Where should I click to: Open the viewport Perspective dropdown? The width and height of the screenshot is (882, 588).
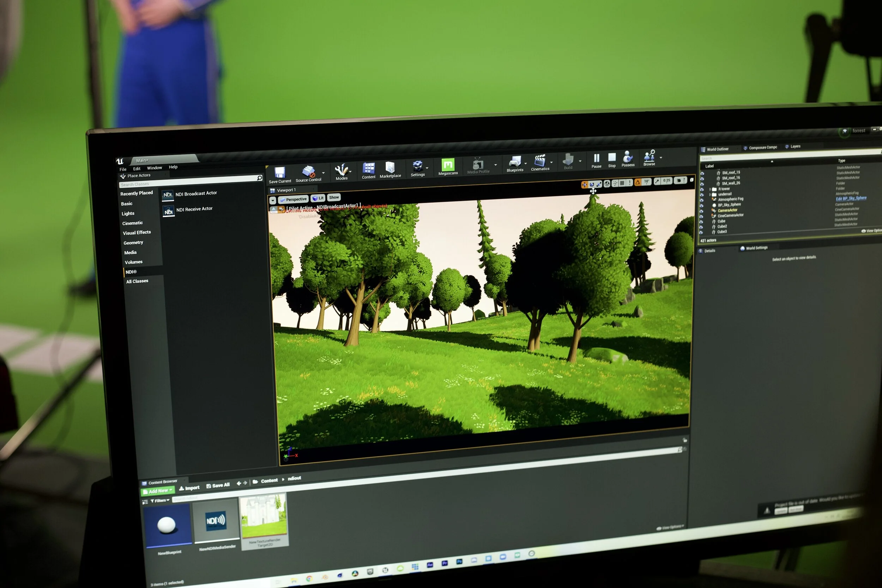(x=293, y=200)
